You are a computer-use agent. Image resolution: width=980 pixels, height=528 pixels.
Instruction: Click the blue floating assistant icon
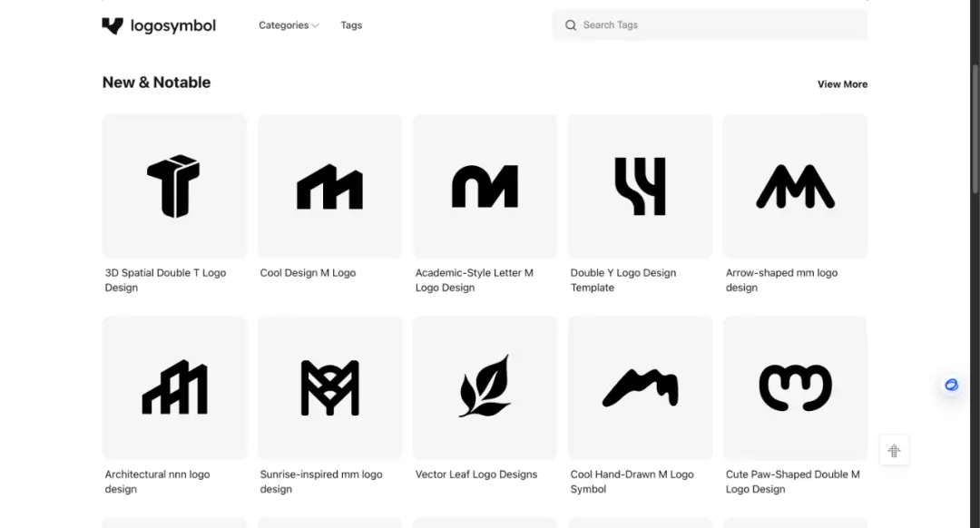click(951, 385)
